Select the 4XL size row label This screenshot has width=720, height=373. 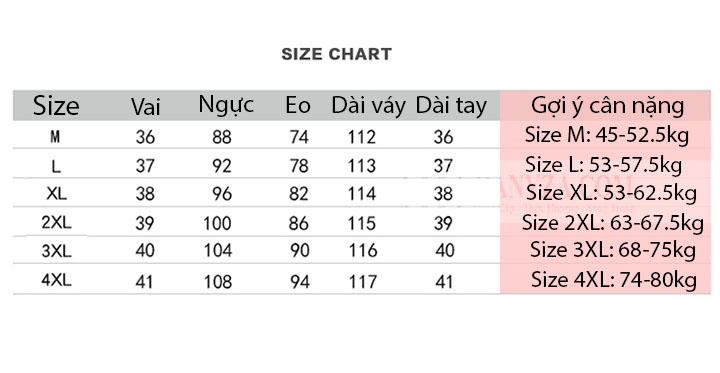(x=56, y=280)
